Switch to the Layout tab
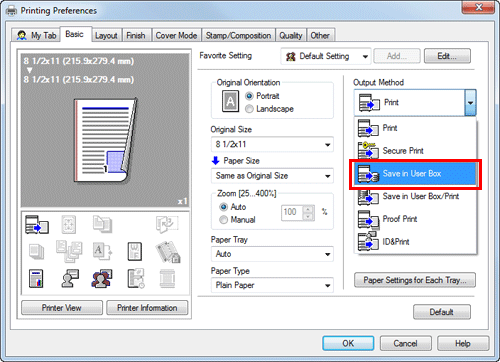 (106, 35)
